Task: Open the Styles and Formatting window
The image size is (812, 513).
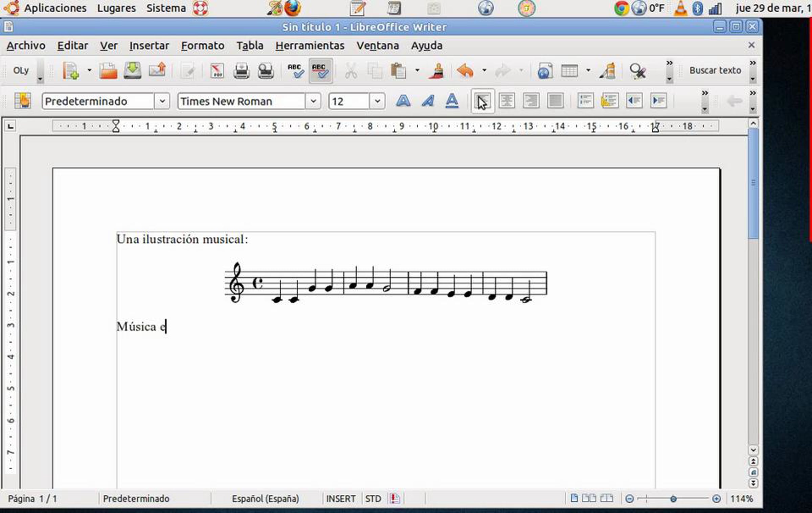Action: pos(23,101)
